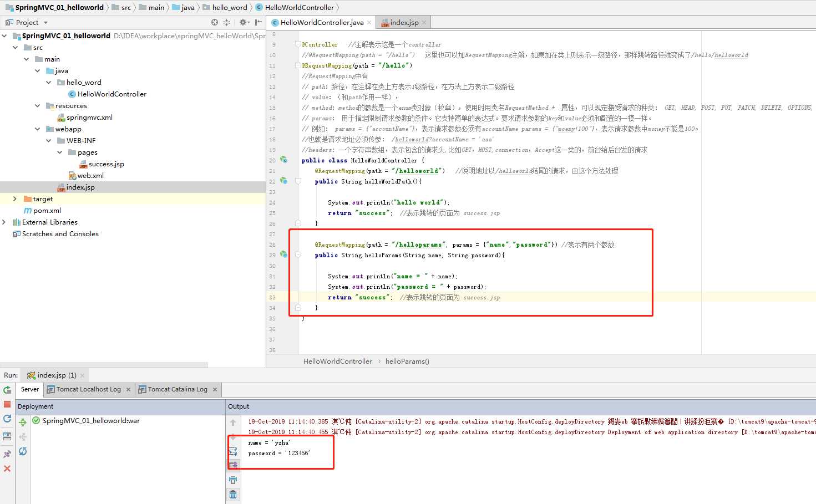This screenshot has height=504, width=816.
Task: Click the blue Refresh deployment icon
Action: 23,451
